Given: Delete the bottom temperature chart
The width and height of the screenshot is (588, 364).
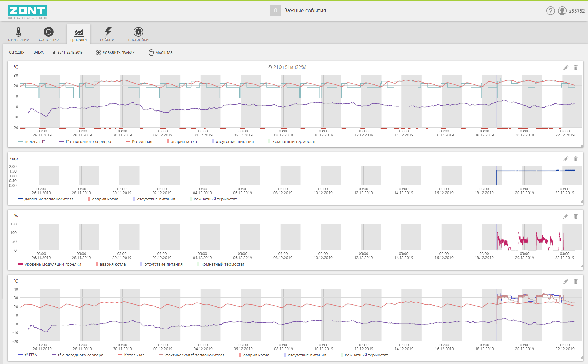Looking at the screenshot, I should [576, 281].
